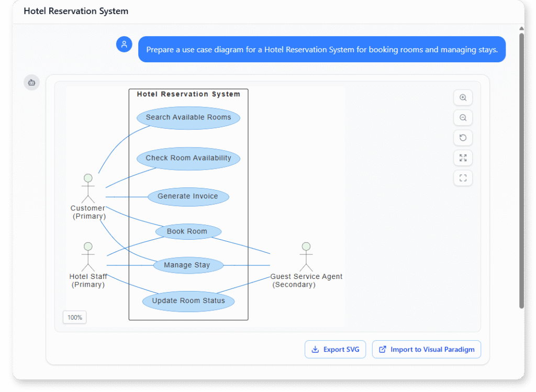Select the Book Room use case
The image size is (536, 392).
pos(188,231)
